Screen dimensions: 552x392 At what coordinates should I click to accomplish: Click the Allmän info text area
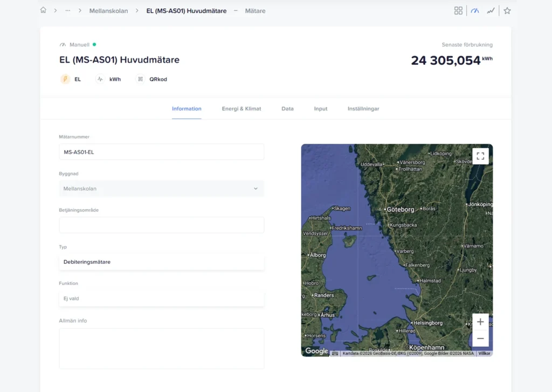pyautogui.click(x=161, y=348)
